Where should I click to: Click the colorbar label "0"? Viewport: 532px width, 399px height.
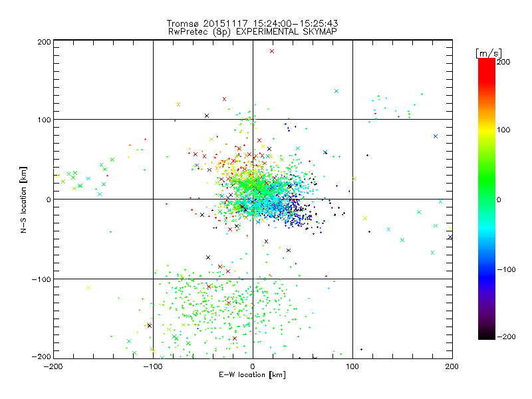point(499,199)
